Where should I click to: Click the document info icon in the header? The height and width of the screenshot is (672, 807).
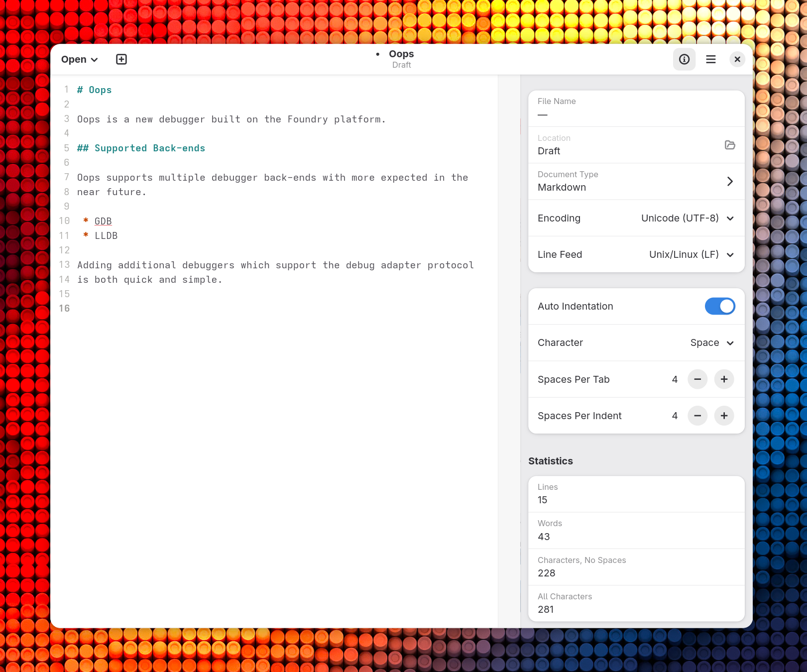click(684, 59)
